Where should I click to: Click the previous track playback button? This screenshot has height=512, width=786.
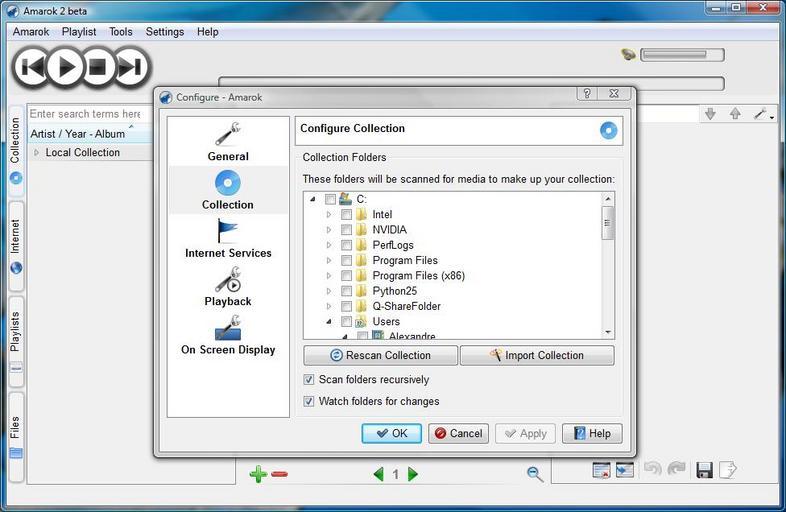[x=31, y=67]
